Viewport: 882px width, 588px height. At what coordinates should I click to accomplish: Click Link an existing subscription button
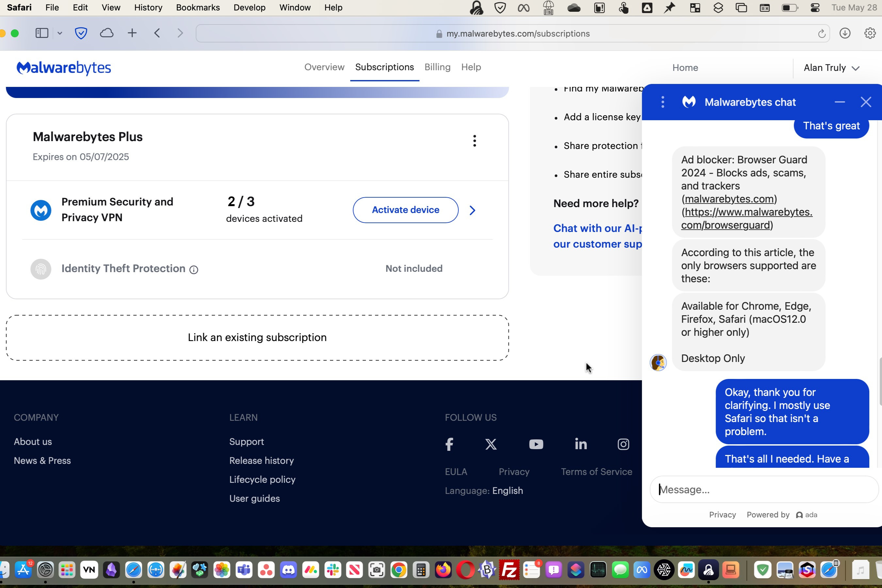click(x=256, y=337)
